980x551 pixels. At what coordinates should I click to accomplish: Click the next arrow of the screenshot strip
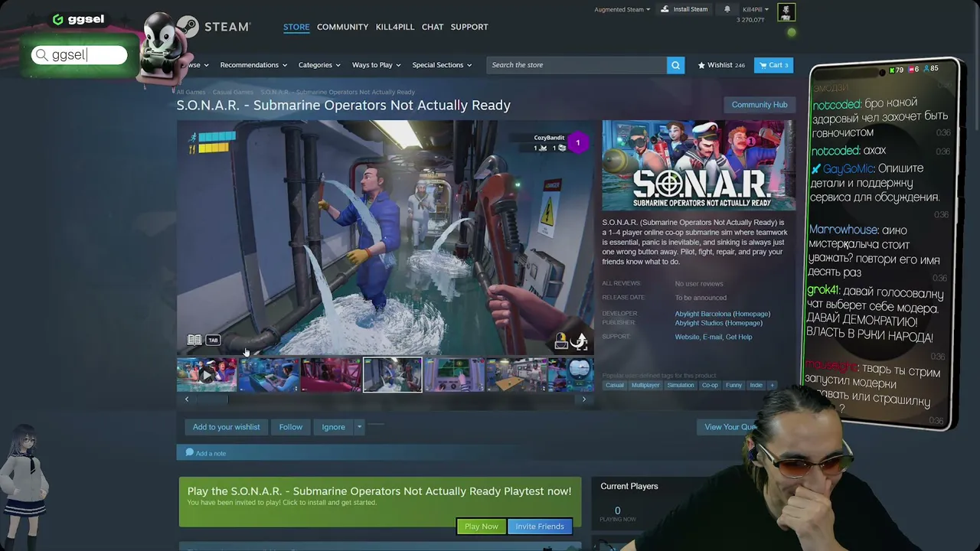(583, 399)
